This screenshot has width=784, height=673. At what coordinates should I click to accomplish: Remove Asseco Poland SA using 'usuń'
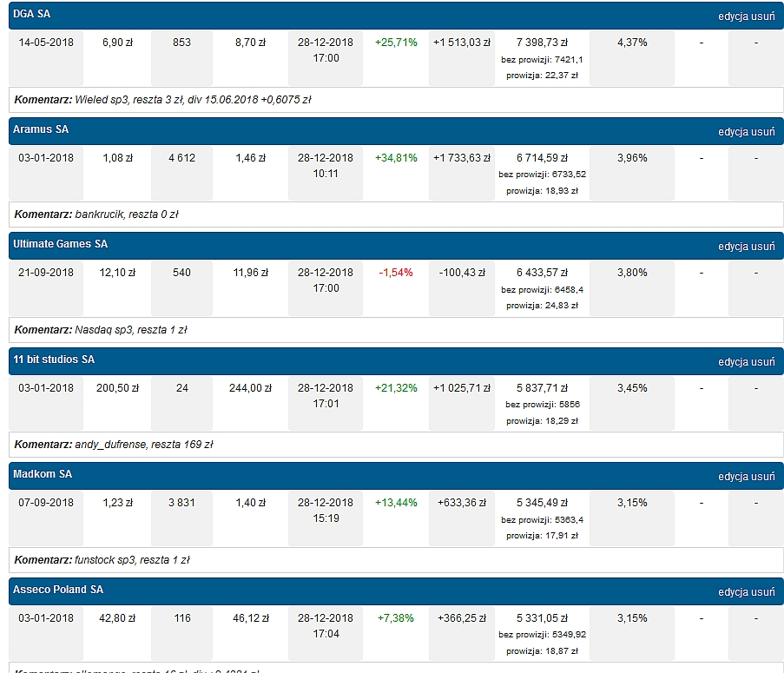point(763,592)
